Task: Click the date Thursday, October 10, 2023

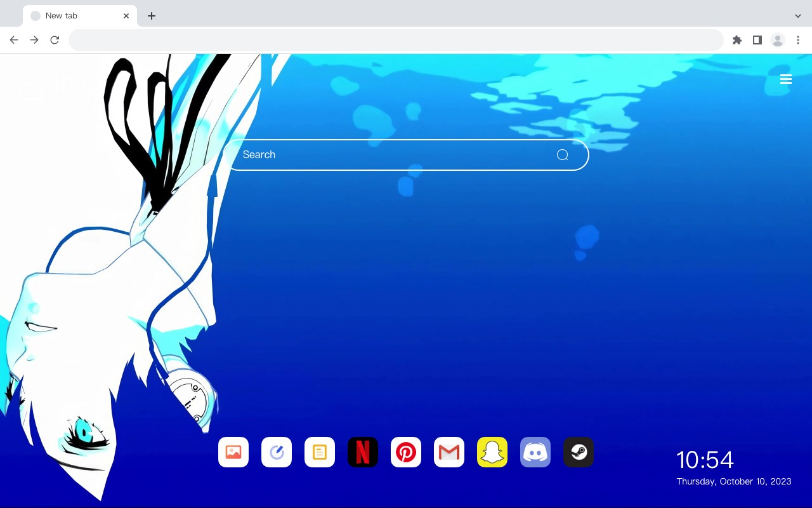Action: 734,481
